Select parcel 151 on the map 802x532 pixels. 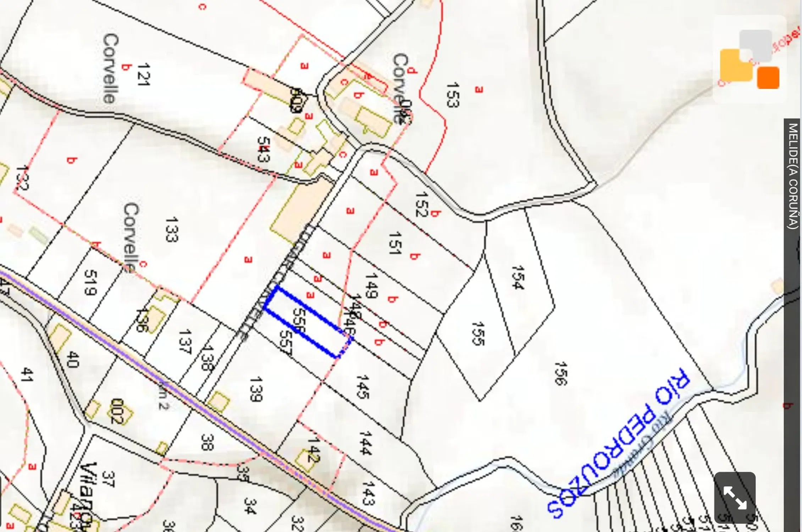point(394,243)
